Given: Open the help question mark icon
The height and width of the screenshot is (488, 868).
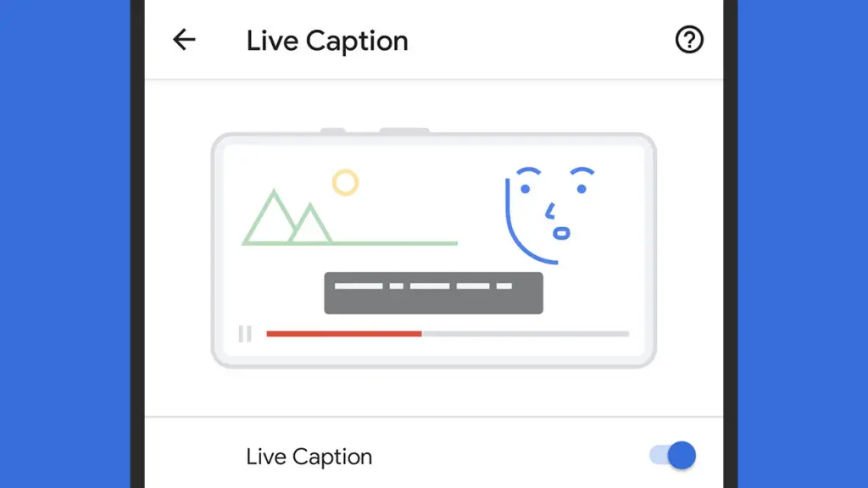Looking at the screenshot, I should [x=689, y=40].
